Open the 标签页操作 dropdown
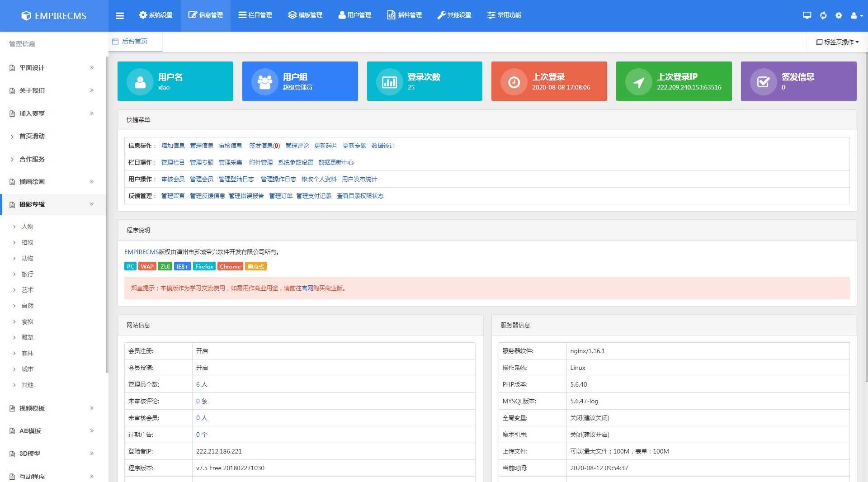 click(x=837, y=42)
